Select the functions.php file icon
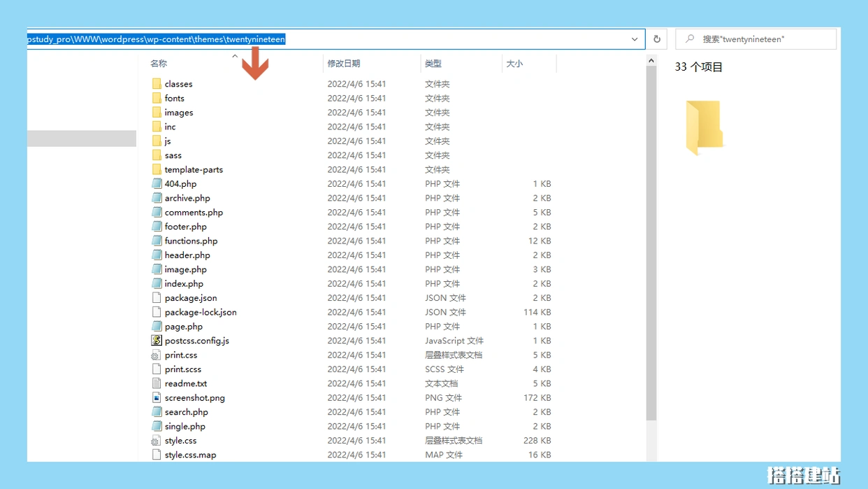Image resolution: width=868 pixels, height=489 pixels. tap(157, 241)
